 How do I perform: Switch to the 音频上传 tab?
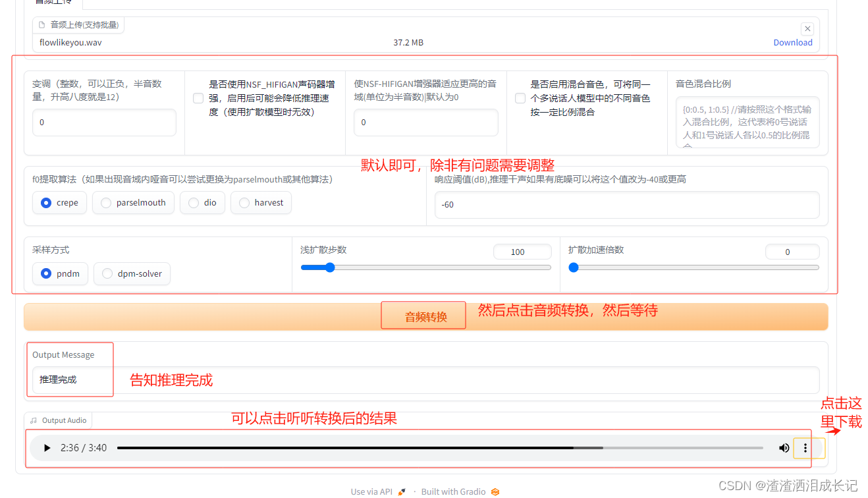pyautogui.click(x=53, y=3)
